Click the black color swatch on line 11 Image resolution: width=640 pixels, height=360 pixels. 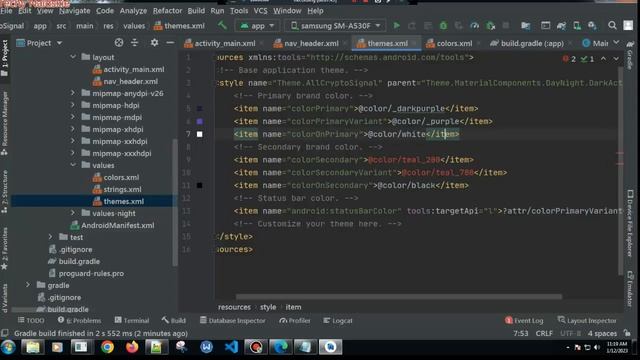[x=200, y=185]
